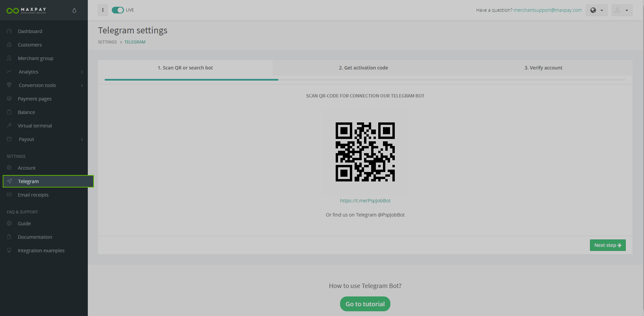Click the Merchant group user icon
This screenshot has height=316, width=644.
(9, 58)
